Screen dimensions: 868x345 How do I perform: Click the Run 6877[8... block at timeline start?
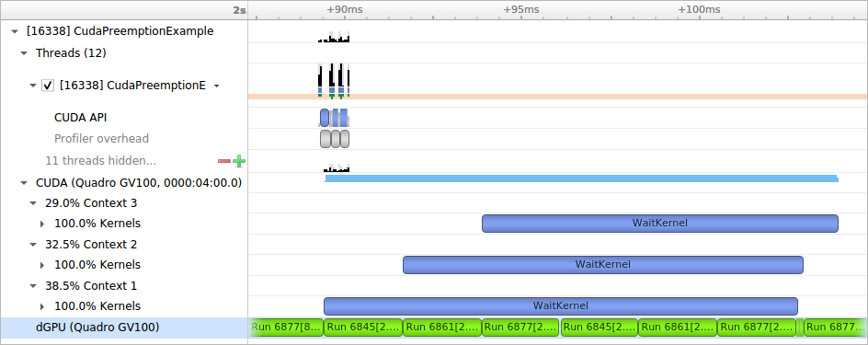point(286,328)
